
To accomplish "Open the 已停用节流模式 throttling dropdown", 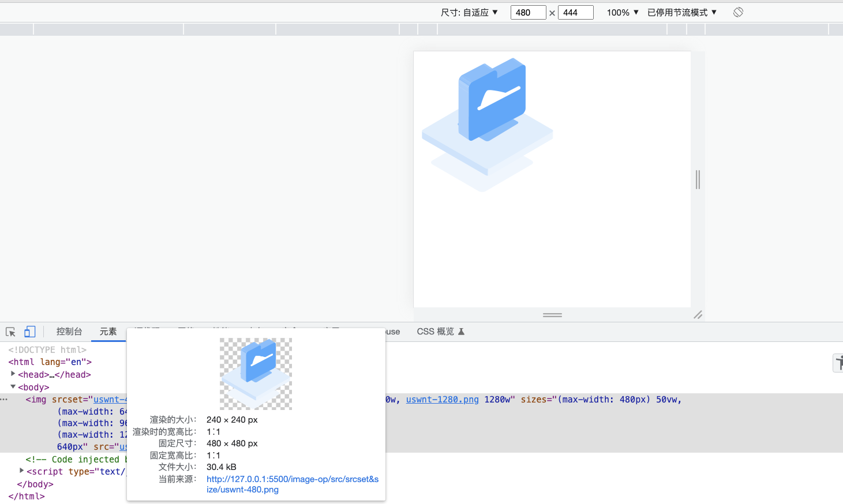I will point(682,12).
